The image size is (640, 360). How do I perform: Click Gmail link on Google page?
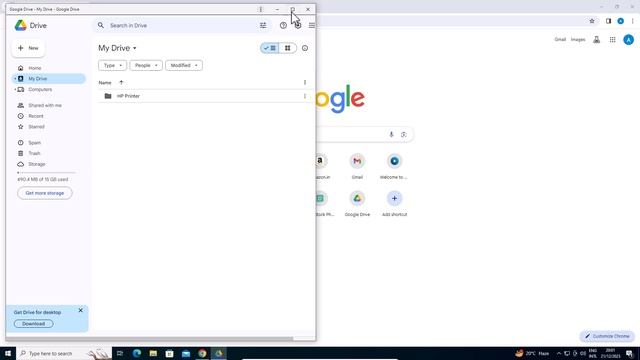point(560,40)
